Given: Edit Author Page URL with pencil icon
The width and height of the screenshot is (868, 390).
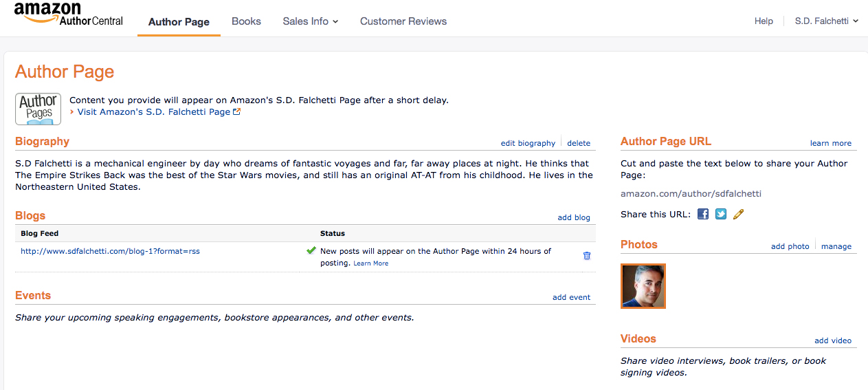Looking at the screenshot, I should click(x=739, y=214).
